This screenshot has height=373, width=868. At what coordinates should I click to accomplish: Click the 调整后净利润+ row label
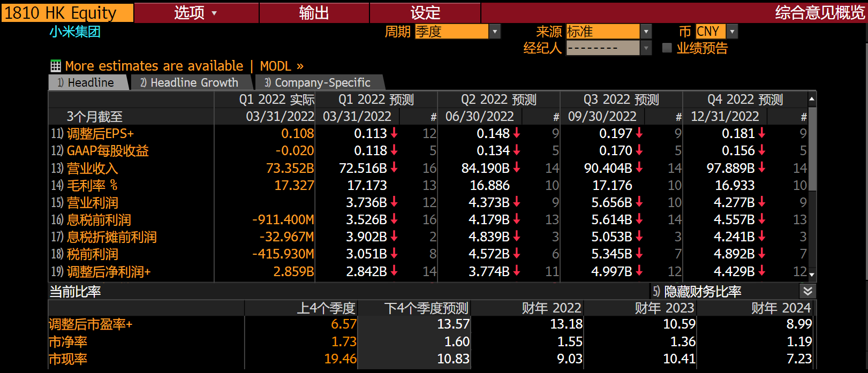pos(109,272)
